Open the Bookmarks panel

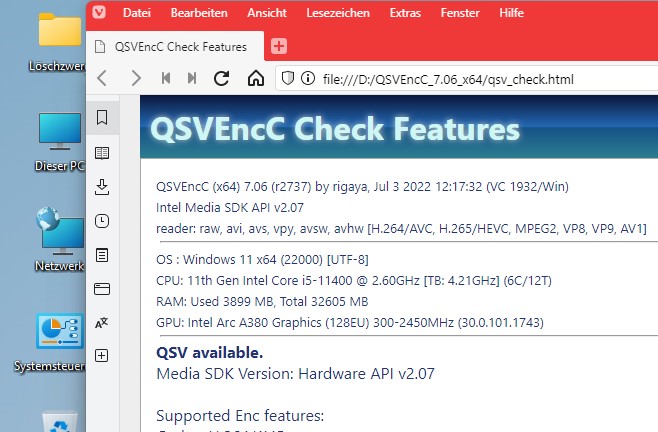tap(102, 118)
